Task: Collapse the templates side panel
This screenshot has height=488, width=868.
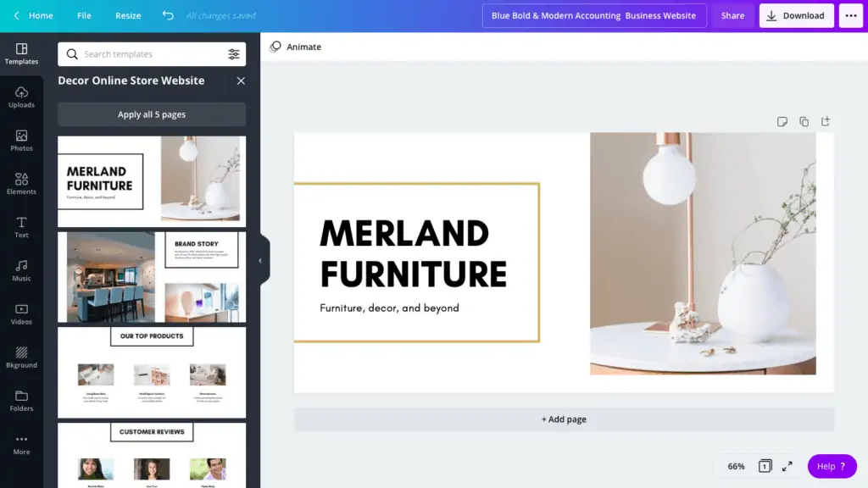Action: pyautogui.click(x=260, y=261)
